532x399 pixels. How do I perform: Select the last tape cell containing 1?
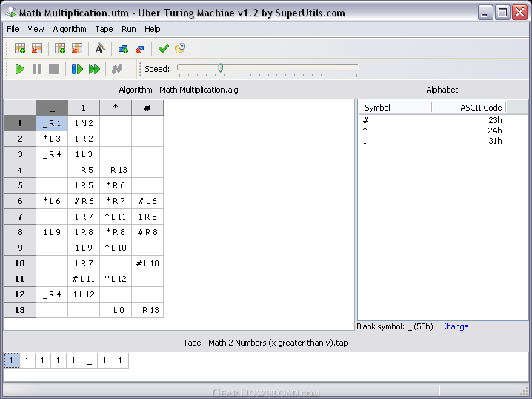pyautogui.click(x=121, y=360)
